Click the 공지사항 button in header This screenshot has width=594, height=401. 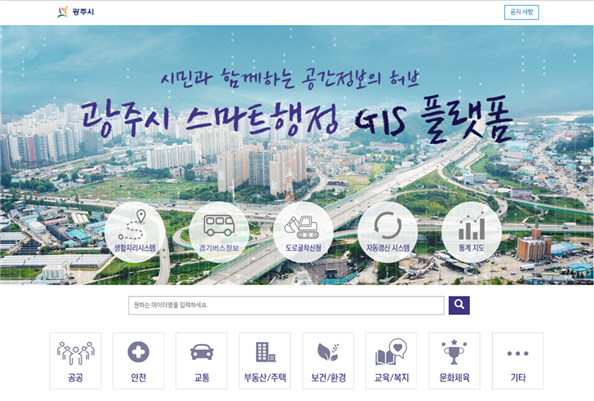click(521, 12)
